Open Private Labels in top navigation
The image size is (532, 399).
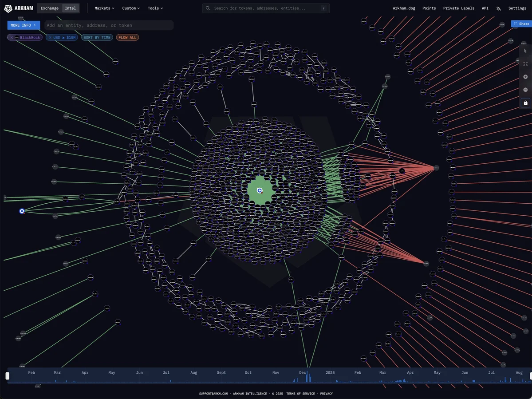tap(458, 8)
